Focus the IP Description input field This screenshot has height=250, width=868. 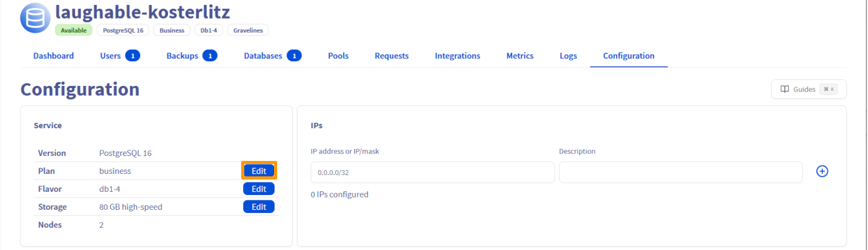[x=680, y=172]
